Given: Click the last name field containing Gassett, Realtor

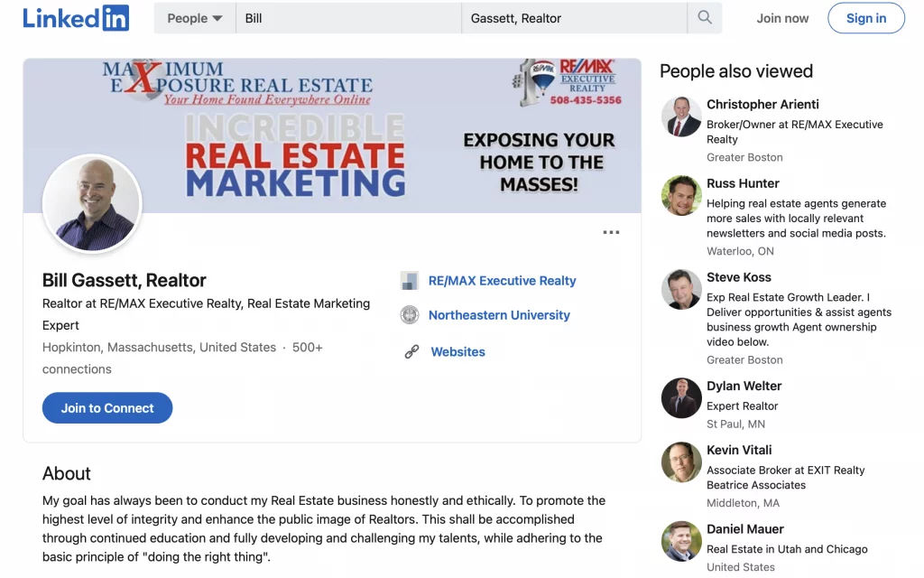Looking at the screenshot, I should (x=574, y=18).
